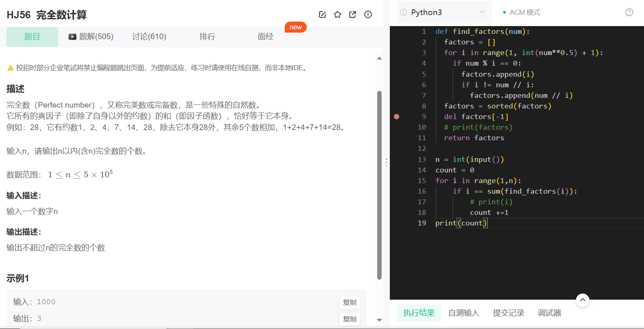The height and width of the screenshot is (329, 644).
Task: Click the 'if num % i == 0:' line
Action: click(487, 63)
